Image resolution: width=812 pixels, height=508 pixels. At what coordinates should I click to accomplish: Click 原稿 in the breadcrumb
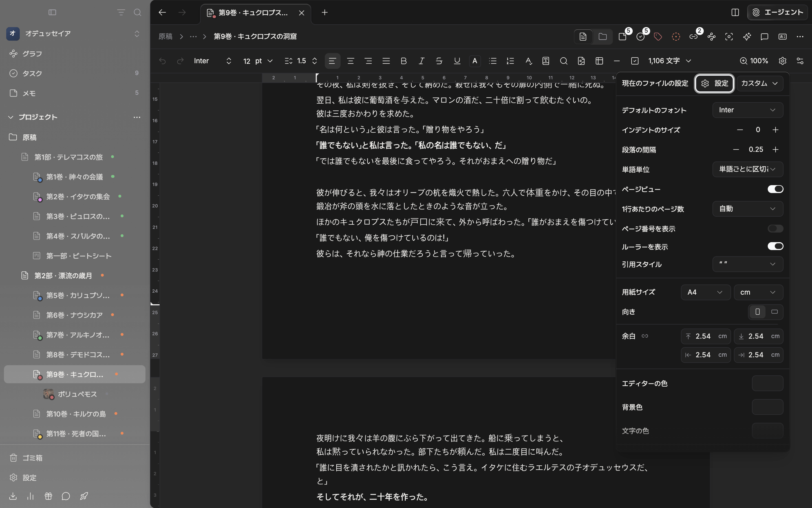166,36
